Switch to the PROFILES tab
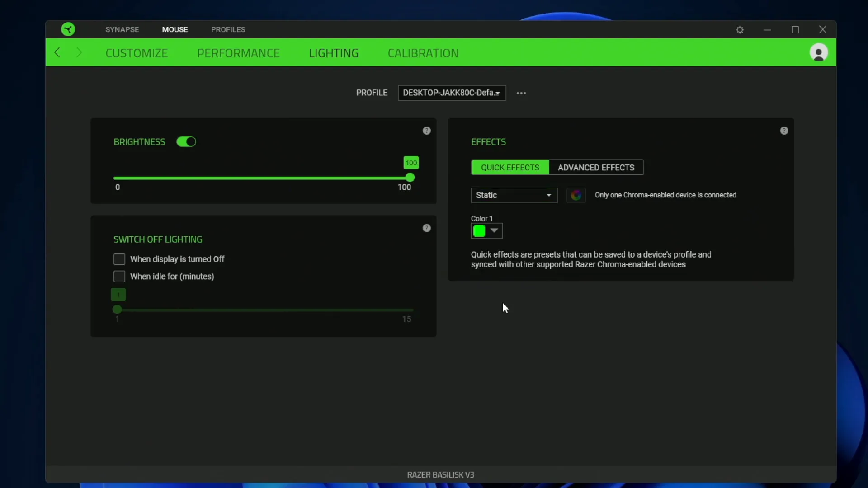 coord(228,29)
